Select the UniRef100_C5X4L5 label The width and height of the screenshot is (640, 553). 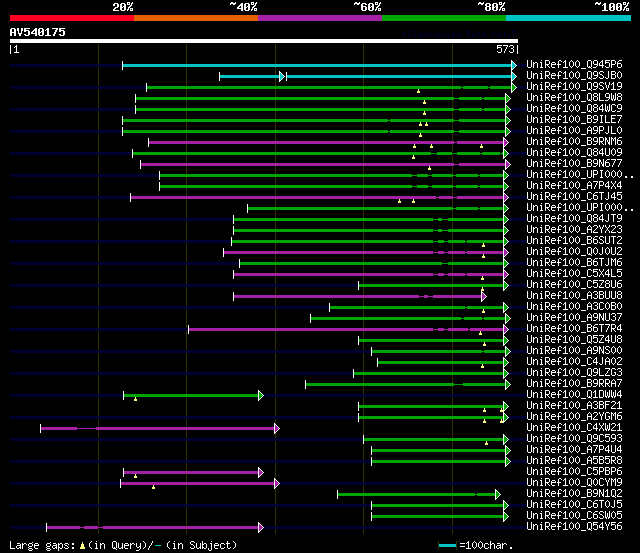[x=574, y=274]
